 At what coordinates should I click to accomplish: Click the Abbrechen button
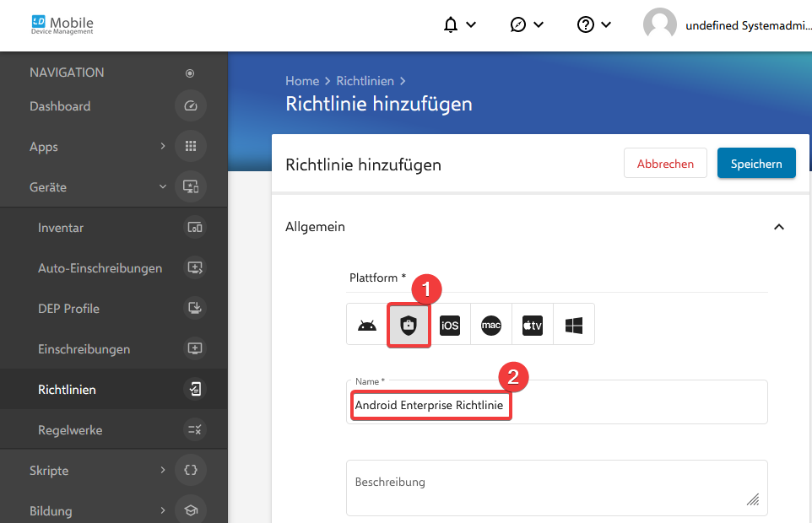click(x=665, y=164)
